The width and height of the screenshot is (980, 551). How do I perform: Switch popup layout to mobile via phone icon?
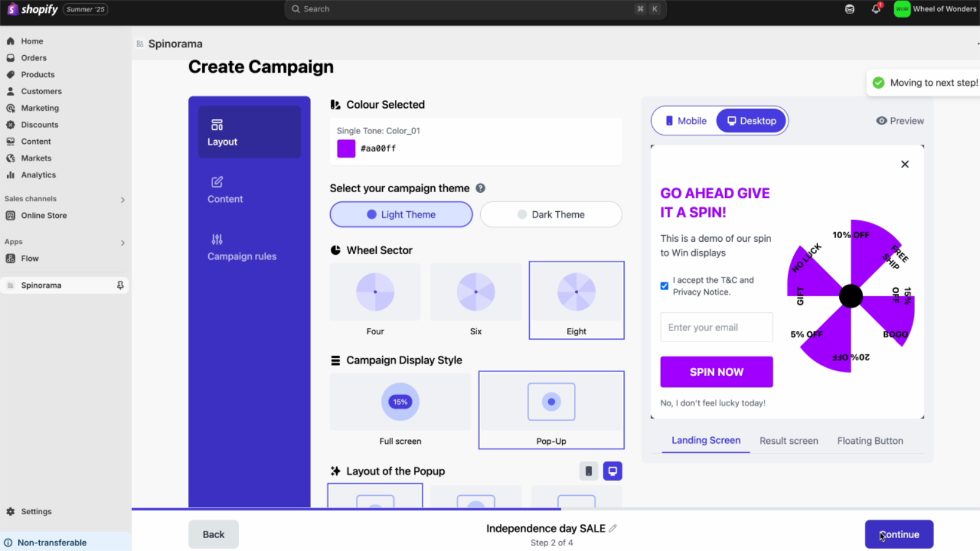click(588, 471)
